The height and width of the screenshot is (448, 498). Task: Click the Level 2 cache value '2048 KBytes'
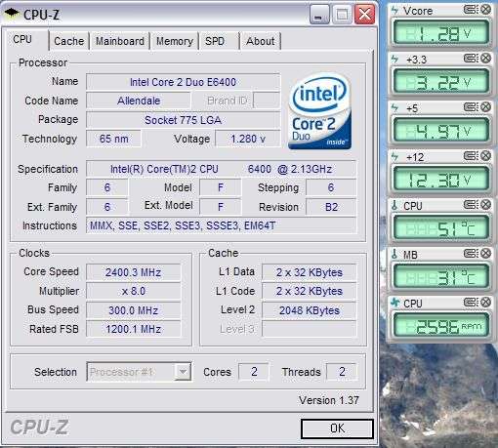[310, 310]
